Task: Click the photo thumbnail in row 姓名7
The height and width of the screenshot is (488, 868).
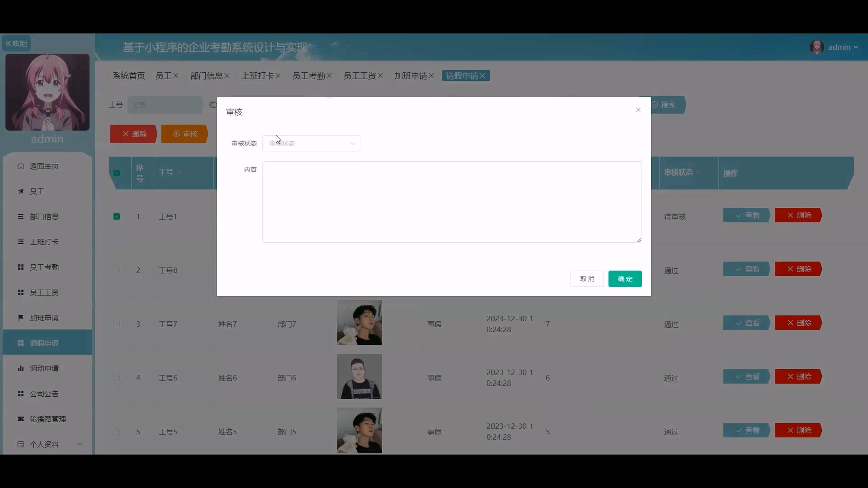Action: click(359, 323)
